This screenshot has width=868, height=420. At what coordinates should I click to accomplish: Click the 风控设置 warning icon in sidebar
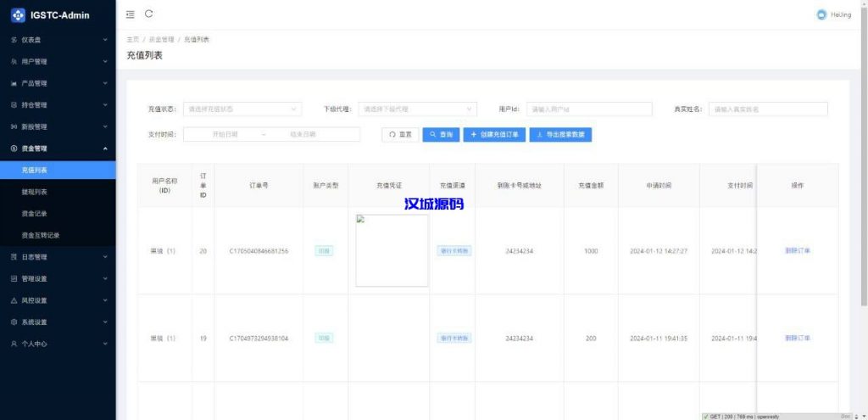14,300
